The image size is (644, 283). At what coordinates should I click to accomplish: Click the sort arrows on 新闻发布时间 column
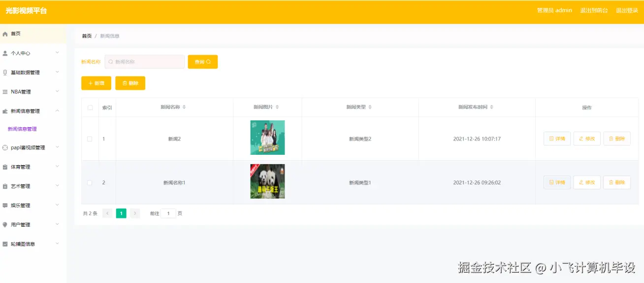coord(491,107)
